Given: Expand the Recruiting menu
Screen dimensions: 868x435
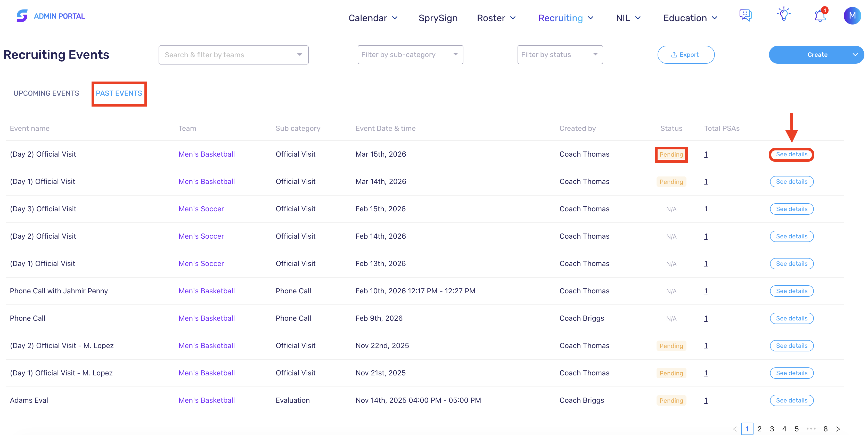Looking at the screenshot, I should tap(566, 18).
